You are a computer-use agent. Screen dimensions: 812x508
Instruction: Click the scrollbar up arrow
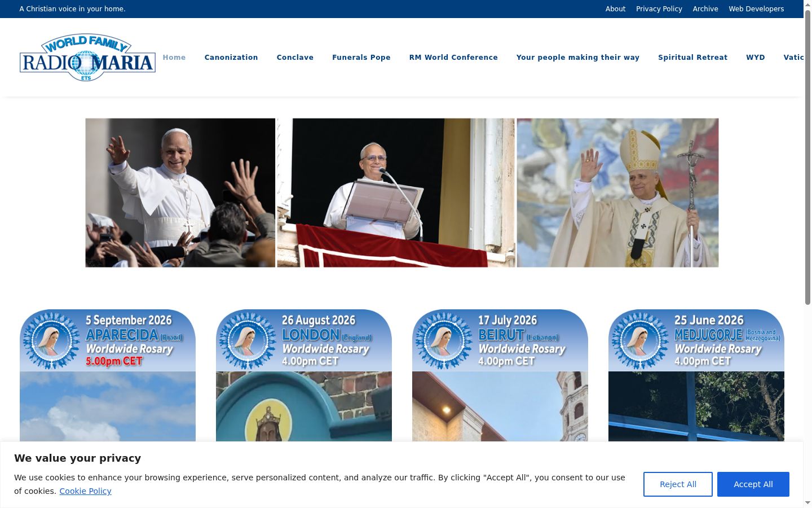(807, 5)
